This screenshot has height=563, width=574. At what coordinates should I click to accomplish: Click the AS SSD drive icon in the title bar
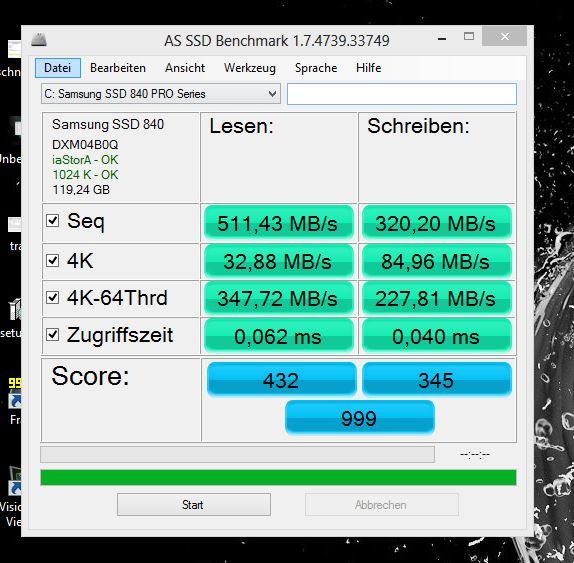(39, 40)
